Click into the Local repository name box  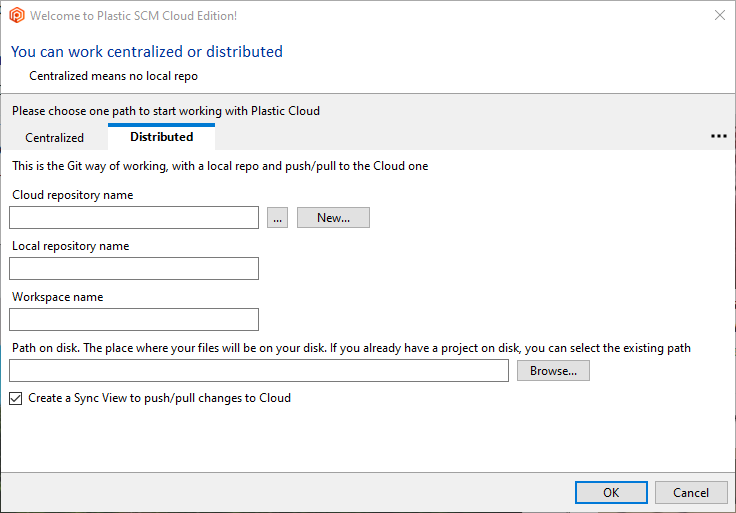pyautogui.click(x=134, y=268)
